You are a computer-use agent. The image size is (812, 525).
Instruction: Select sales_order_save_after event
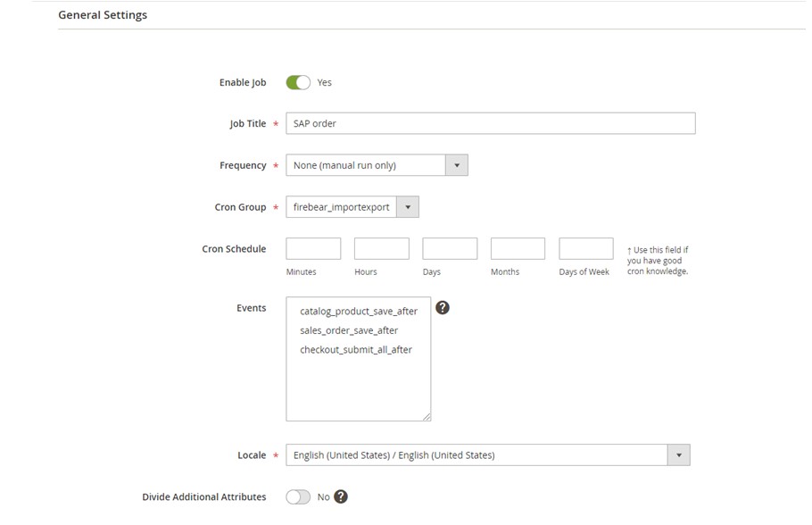pos(349,330)
